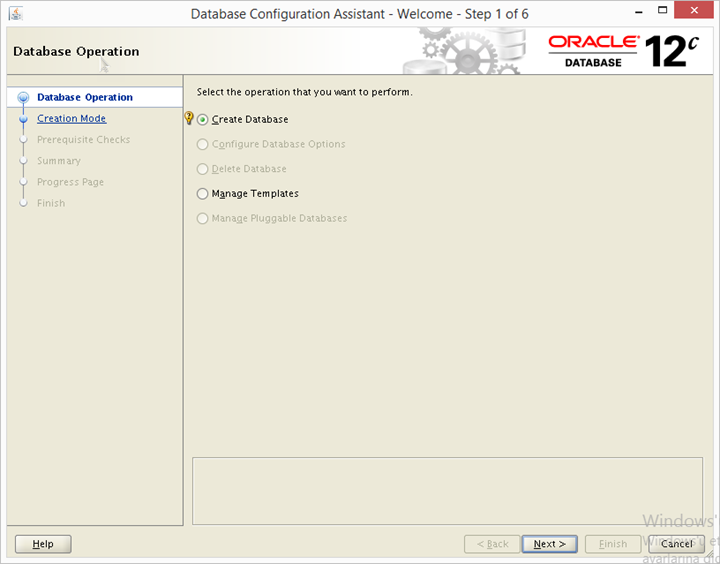Click the empty message text area
Image resolution: width=720 pixels, height=564 pixels.
[447, 491]
